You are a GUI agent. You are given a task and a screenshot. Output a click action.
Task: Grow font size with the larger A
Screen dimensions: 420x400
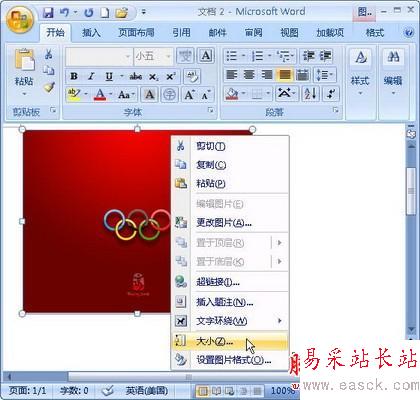click(189, 95)
